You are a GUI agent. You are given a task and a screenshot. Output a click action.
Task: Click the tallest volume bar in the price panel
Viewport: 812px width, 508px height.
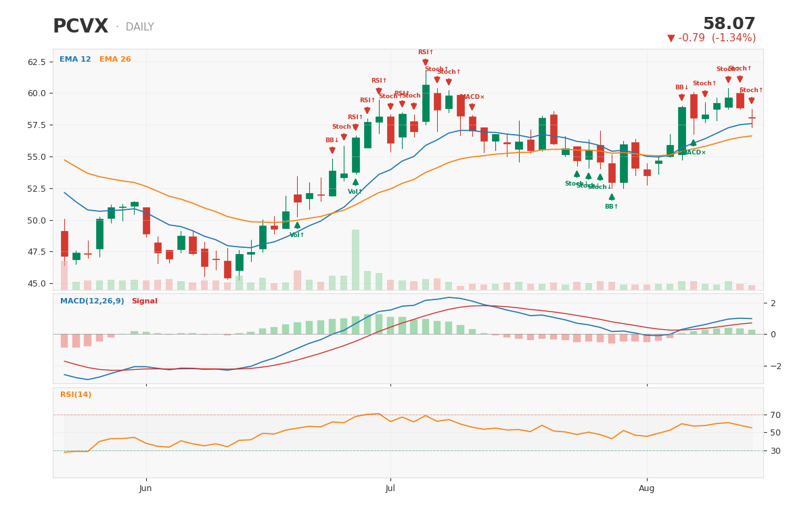pyautogui.click(x=355, y=259)
